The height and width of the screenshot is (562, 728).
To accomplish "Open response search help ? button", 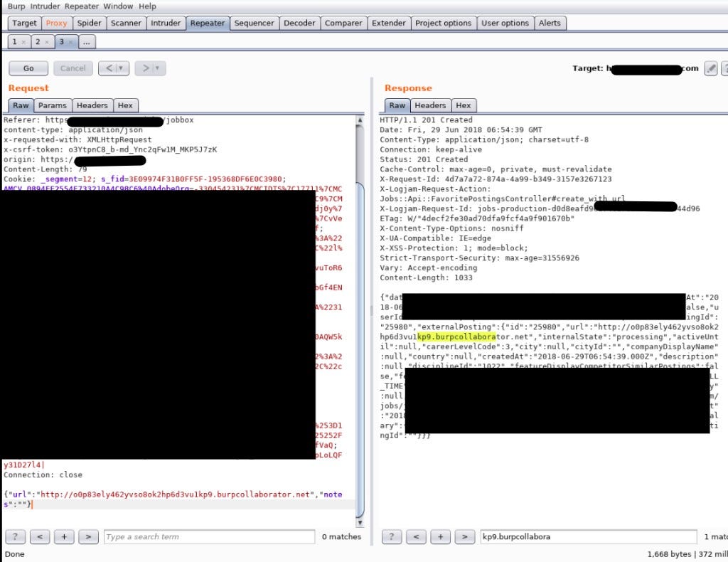I will (x=392, y=537).
